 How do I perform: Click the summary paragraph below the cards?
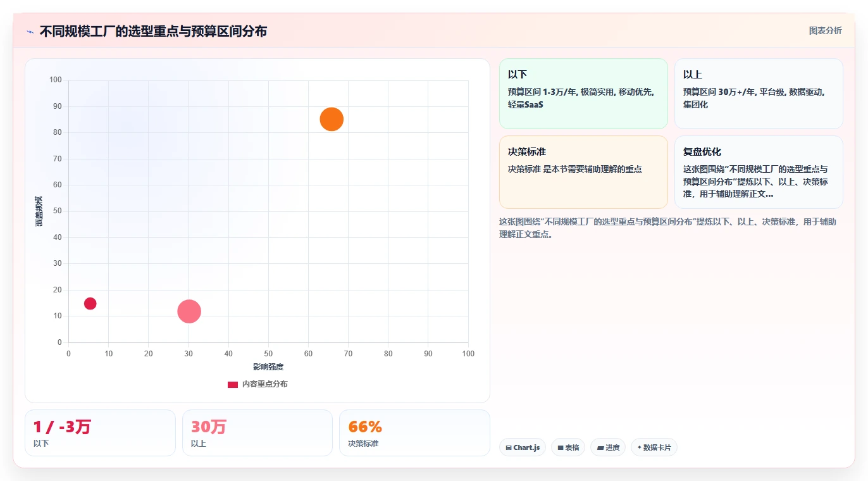tap(667, 228)
